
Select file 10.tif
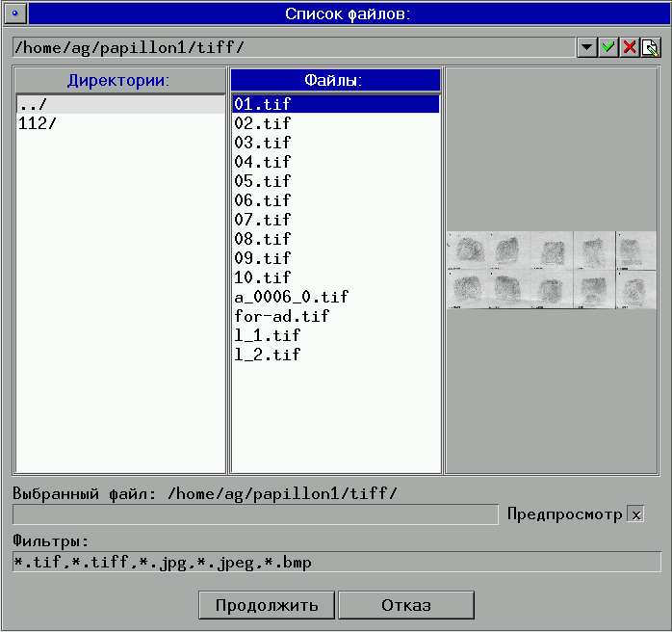[x=336, y=277]
